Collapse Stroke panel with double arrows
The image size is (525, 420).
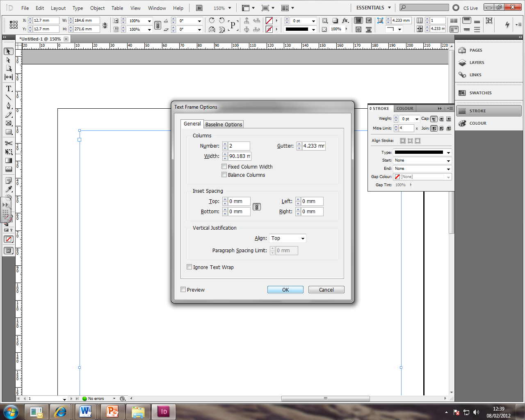[x=440, y=108]
